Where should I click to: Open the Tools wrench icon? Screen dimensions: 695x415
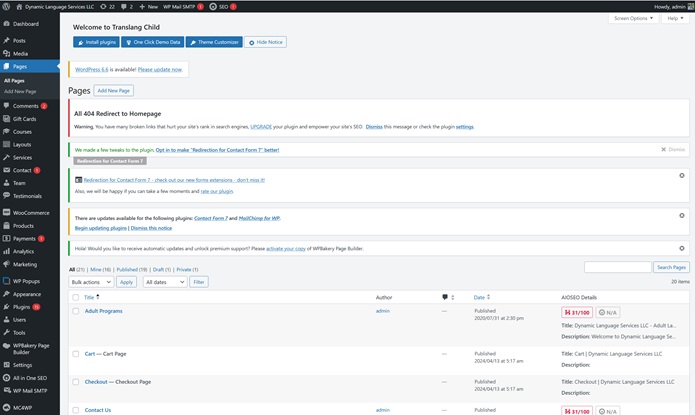pos(7,332)
